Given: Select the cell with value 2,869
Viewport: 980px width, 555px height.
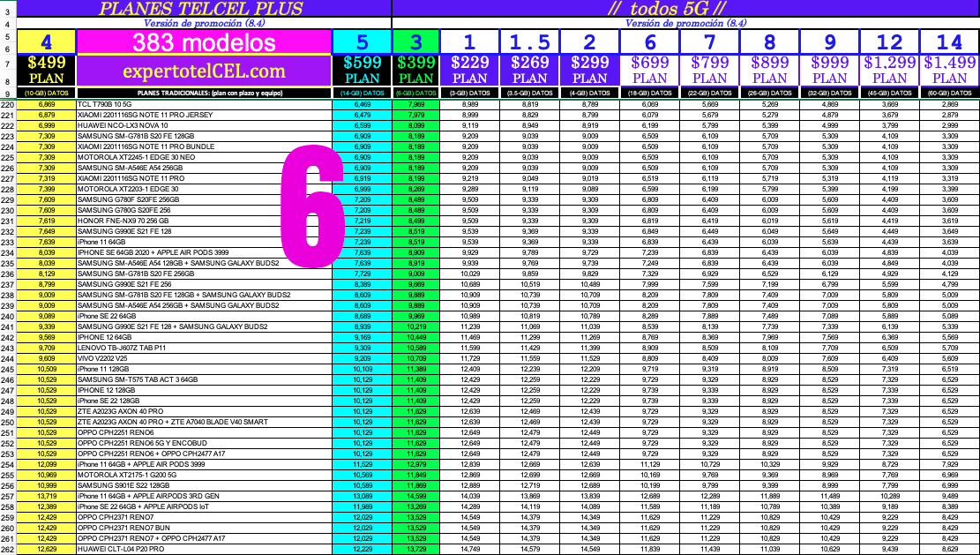Looking at the screenshot, I should point(949,104).
